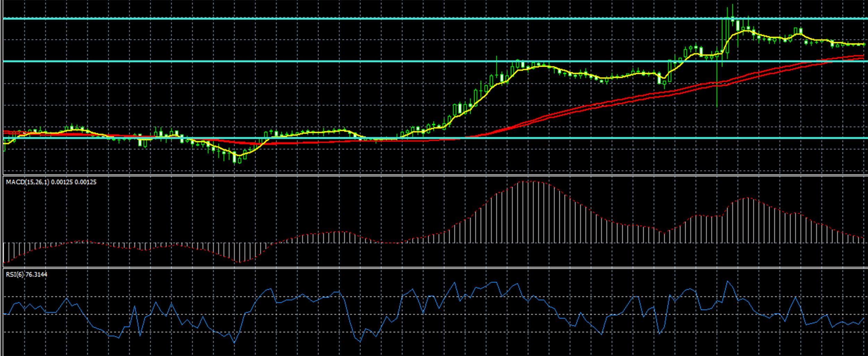Click the MACD value 0.00125 readout
Image resolution: width=868 pixels, height=356 pixels.
coord(62,182)
